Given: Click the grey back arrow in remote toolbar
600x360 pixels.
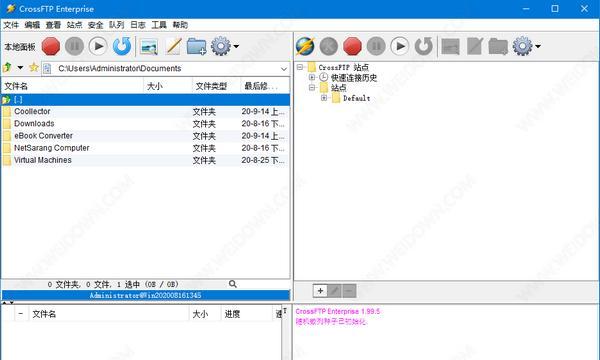Looking at the screenshot, I should point(329,46).
